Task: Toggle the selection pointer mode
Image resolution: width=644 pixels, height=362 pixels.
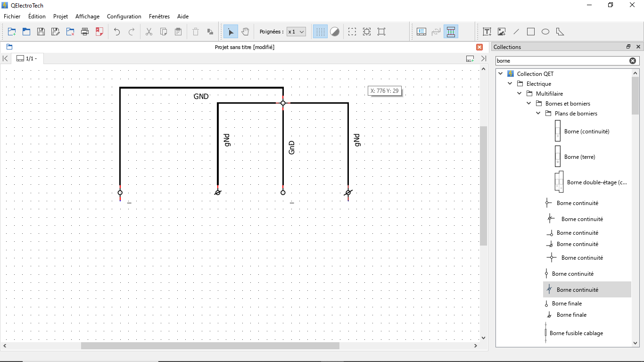Action: (231, 32)
